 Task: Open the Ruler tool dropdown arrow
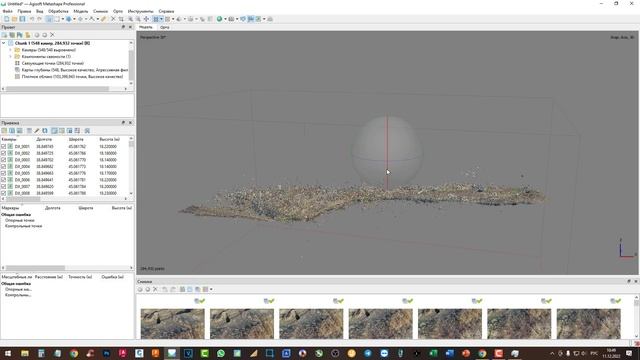(98, 19)
